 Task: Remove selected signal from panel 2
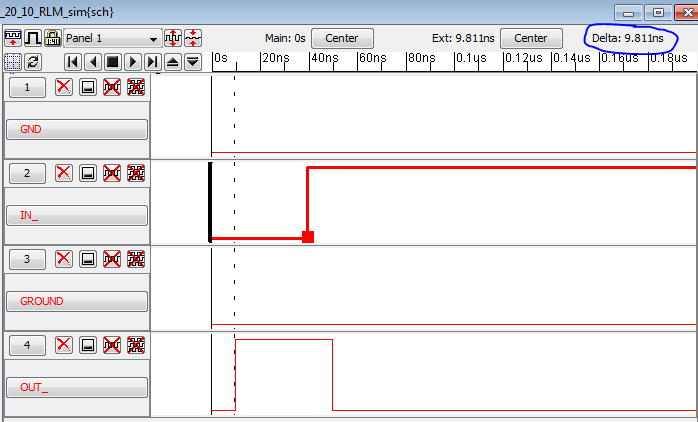click(112, 173)
